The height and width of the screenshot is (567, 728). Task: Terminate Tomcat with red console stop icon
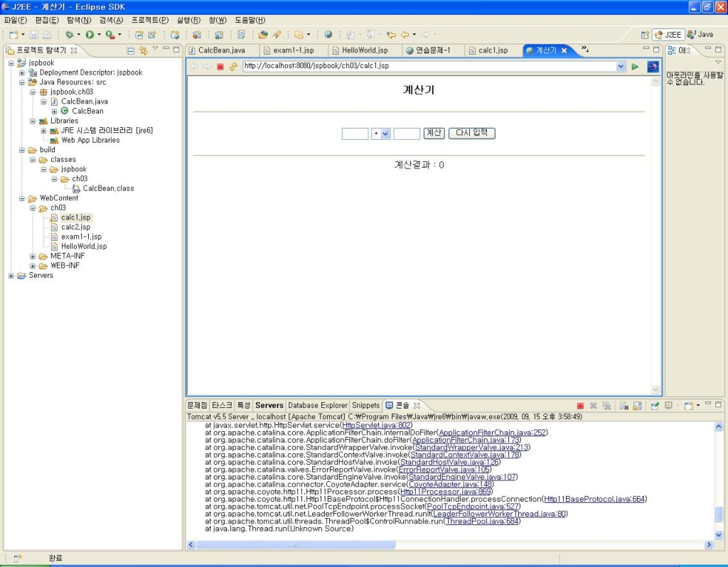point(580,406)
